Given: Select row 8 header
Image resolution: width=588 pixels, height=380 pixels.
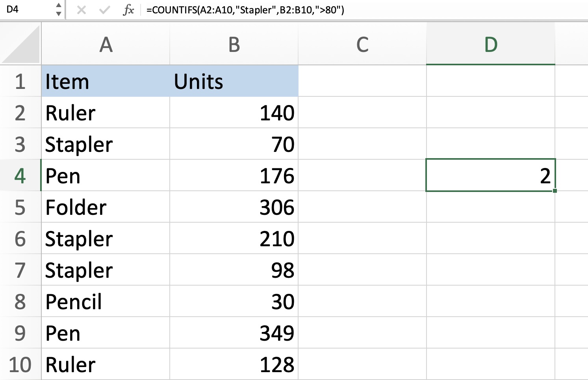Looking at the screenshot, I should point(20,301).
